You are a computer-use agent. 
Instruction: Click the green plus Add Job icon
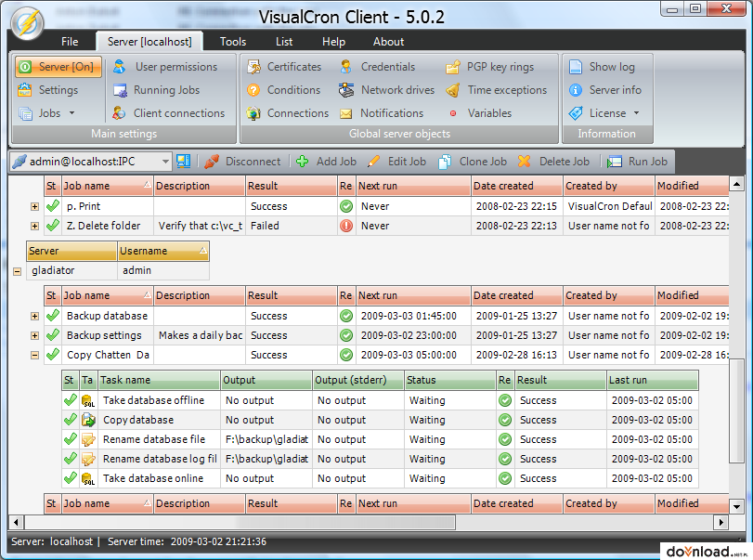pyautogui.click(x=302, y=162)
